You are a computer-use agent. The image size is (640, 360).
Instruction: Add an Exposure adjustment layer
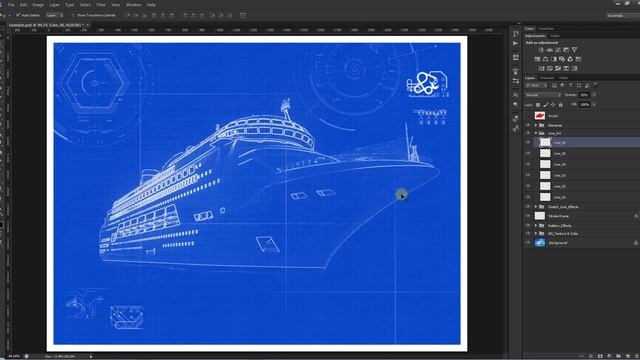tap(566, 50)
